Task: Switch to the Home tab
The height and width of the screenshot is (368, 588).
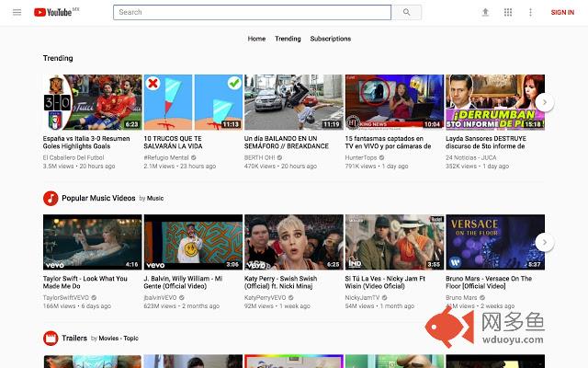Action: (x=256, y=39)
